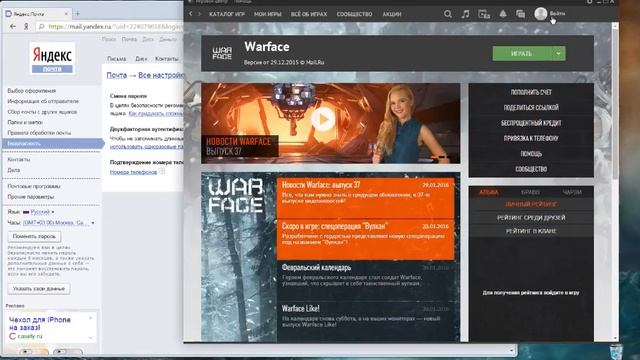Open Правила обработки почты
Image resolution: width=640 pixels, height=360 pixels.
(39, 133)
